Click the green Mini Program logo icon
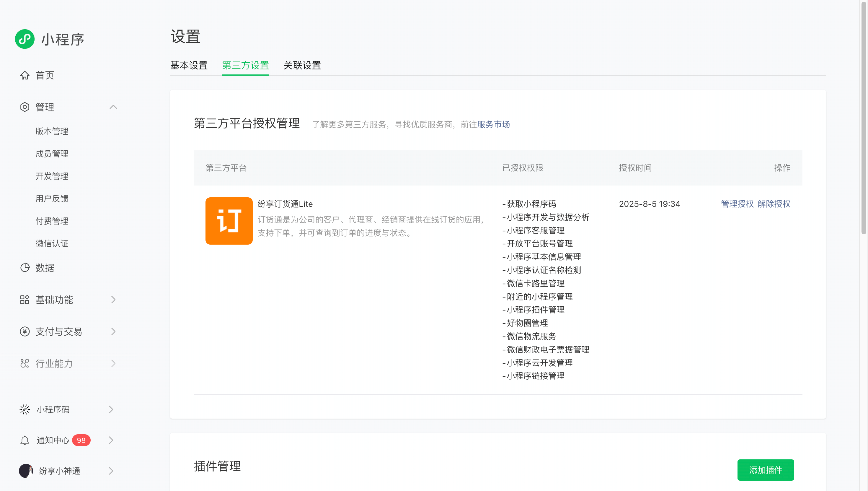Image resolution: width=868 pixels, height=491 pixels. point(25,39)
